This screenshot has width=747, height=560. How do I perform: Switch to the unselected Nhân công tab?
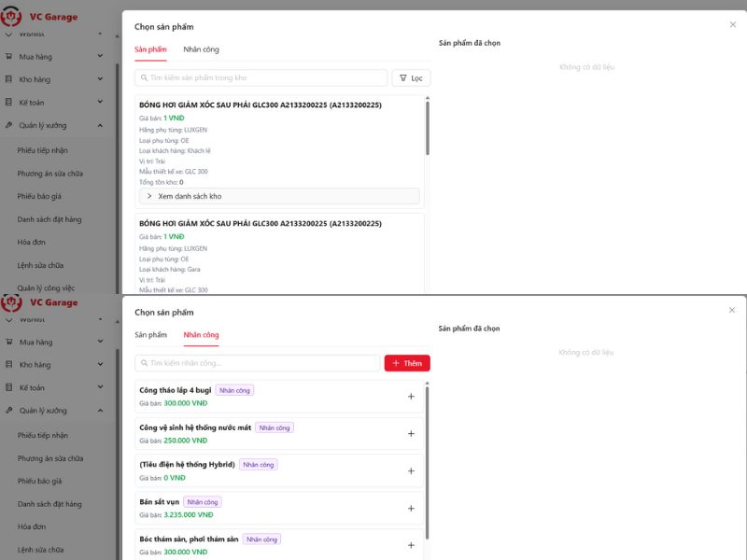(x=201, y=49)
